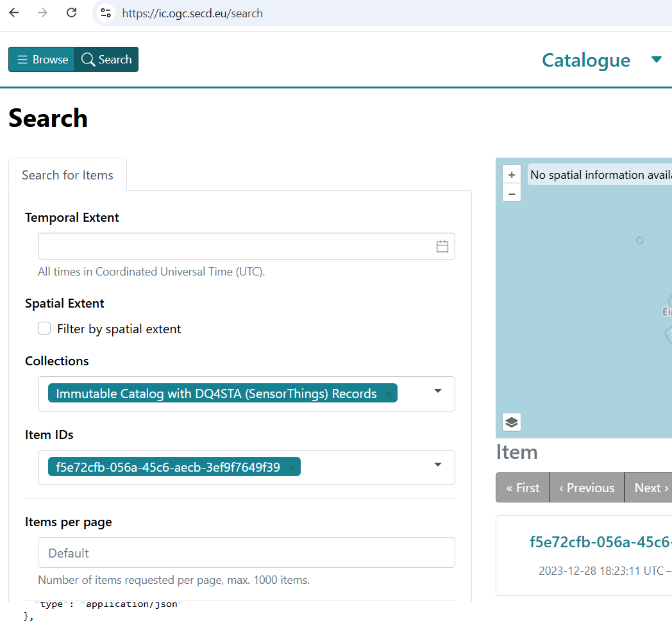Select the Search for Items tab

[67, 175]
